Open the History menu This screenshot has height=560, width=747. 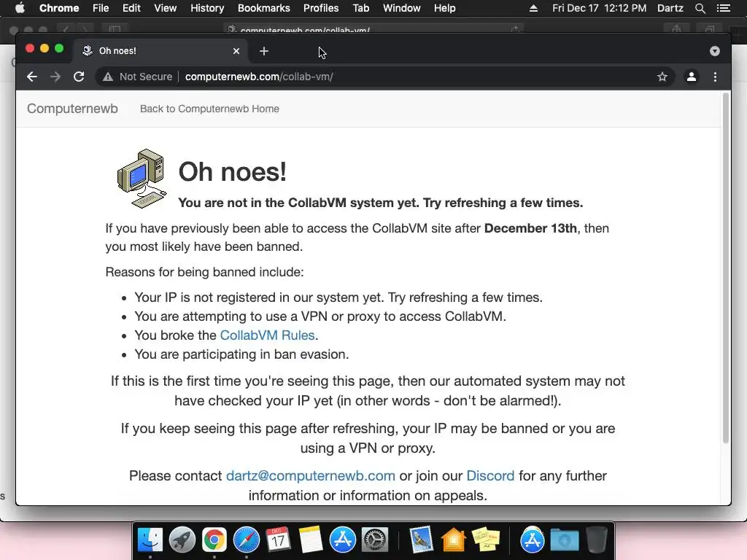click(207, 8)
